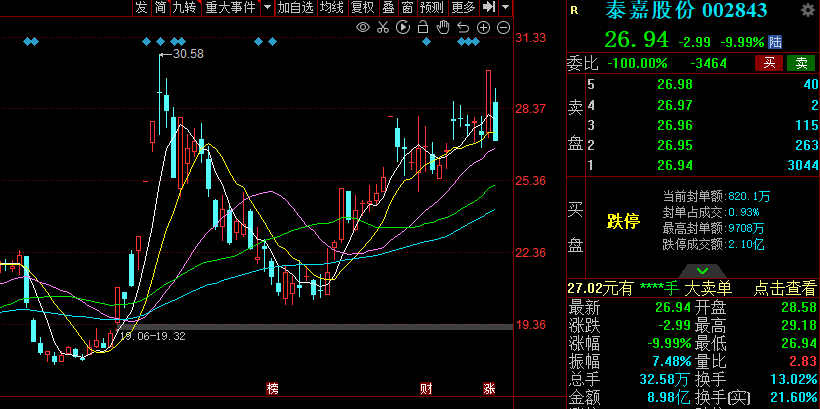Click the 大卖单 label

click(708, 288)
